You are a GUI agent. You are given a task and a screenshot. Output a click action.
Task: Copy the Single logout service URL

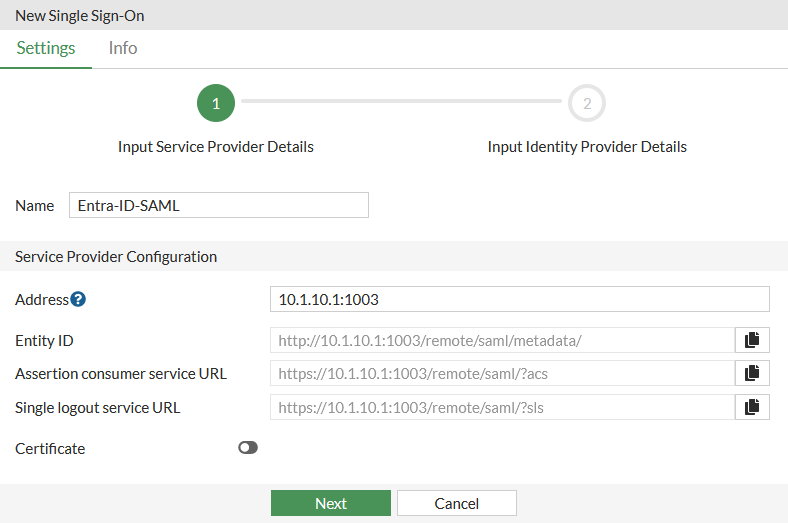(x=752, y=407)
